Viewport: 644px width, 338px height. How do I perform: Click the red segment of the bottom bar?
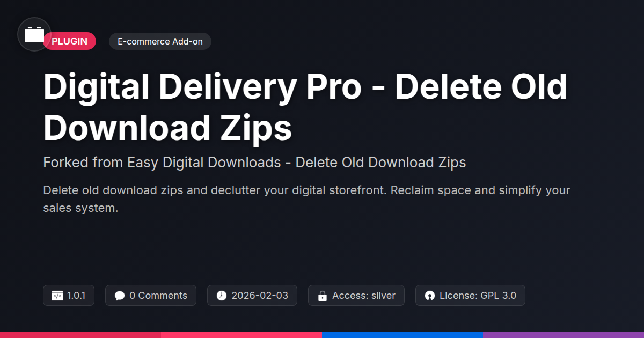tap(80, 335)
